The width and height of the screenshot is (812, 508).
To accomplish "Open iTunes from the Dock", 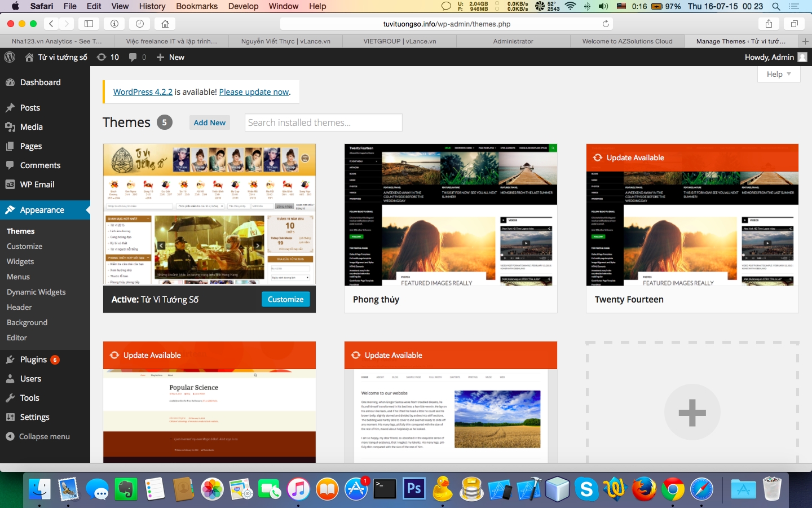I will click(299, 489).
